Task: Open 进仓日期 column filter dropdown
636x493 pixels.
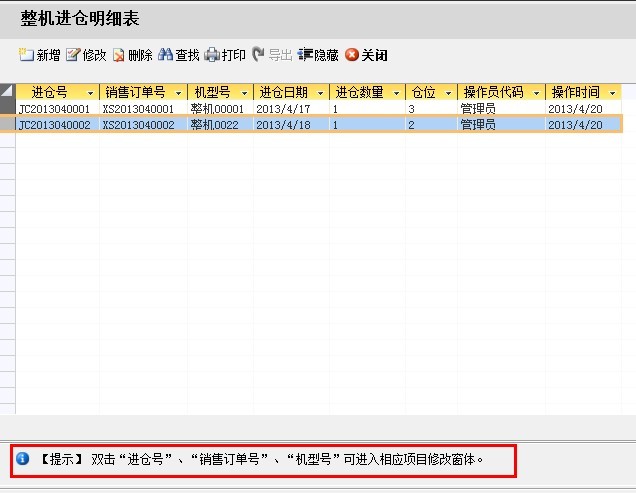Action: [320, 93]
